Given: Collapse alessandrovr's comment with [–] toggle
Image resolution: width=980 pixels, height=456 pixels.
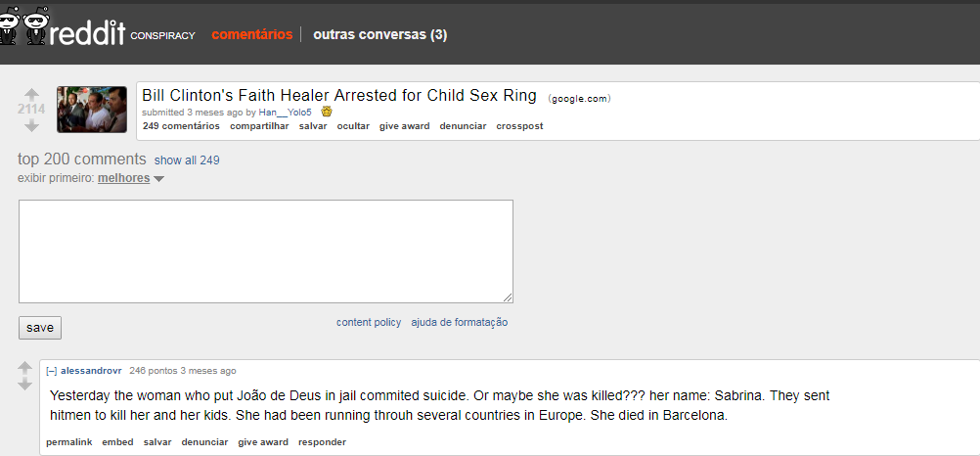Looking at the screenshot, I should tap(51, 371).
